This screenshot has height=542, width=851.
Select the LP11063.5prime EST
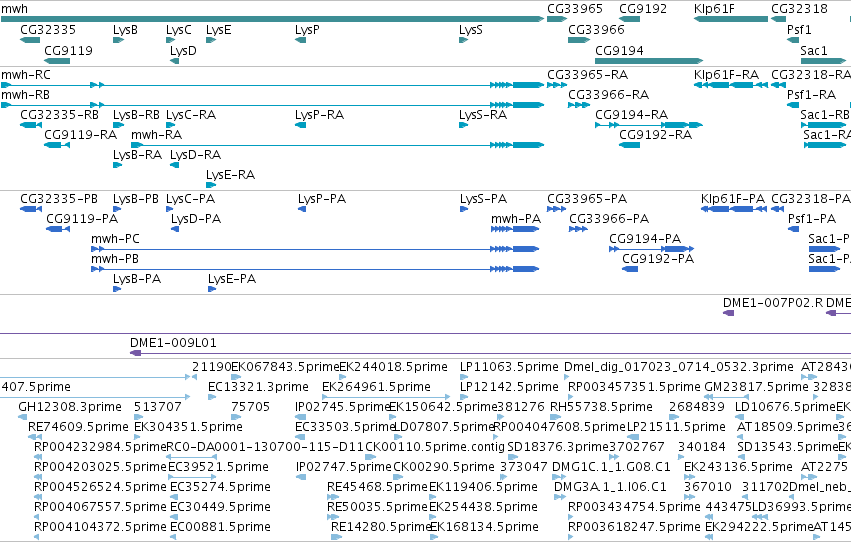click(x=463, y=377)
